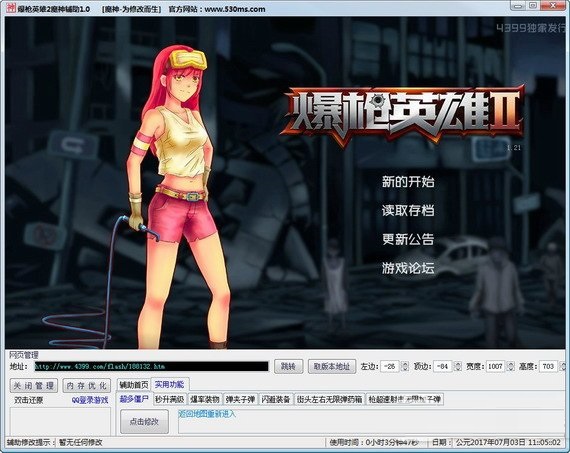This screenshot has width=570, height=453.
Task: Select the 爆率装物 sub-tab
Action: (205, 400)
